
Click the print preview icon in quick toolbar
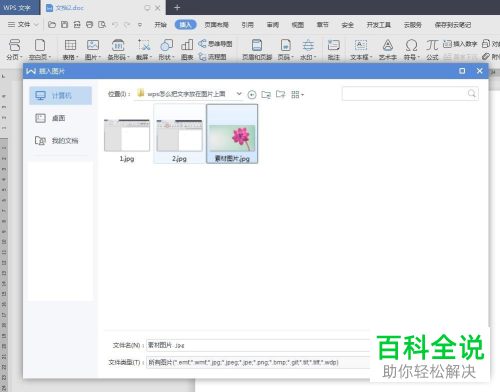[x=102, y=25]
